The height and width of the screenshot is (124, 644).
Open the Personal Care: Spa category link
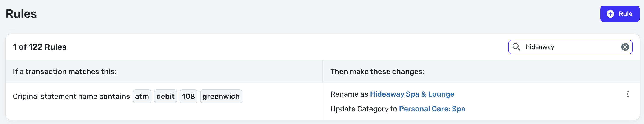(432, 109)
